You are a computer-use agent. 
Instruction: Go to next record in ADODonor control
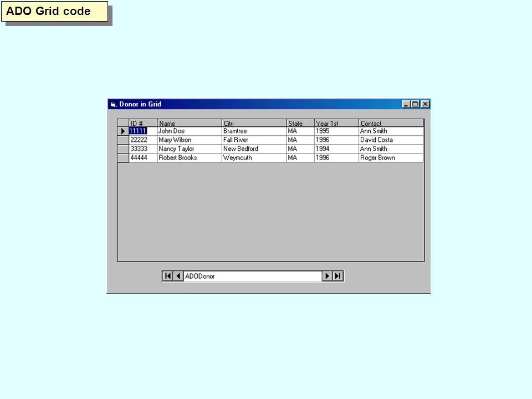[327, 276]
